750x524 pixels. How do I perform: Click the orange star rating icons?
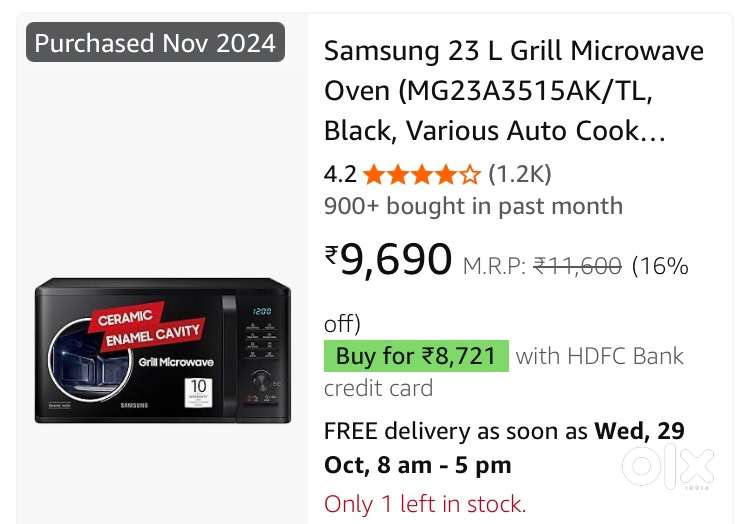pyautogui.click(x=421, y=175)
